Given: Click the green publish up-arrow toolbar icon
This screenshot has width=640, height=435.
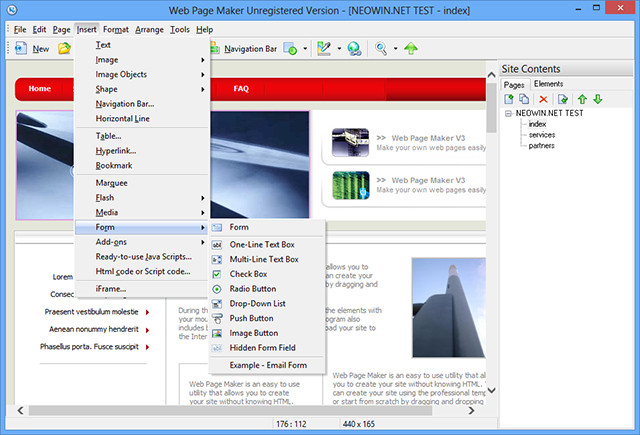Looking at the screenshot, I should pyautogui.click(x=411, y=48).
